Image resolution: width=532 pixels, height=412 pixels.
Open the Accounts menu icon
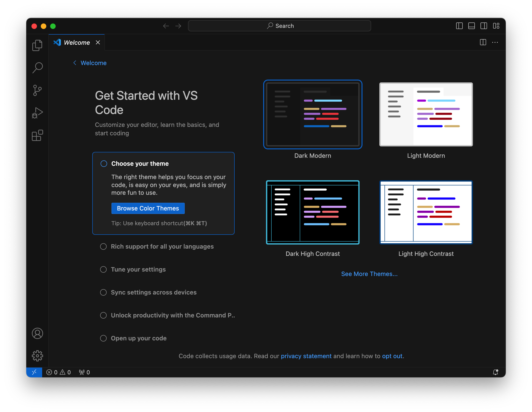click(x=37, y=333)
